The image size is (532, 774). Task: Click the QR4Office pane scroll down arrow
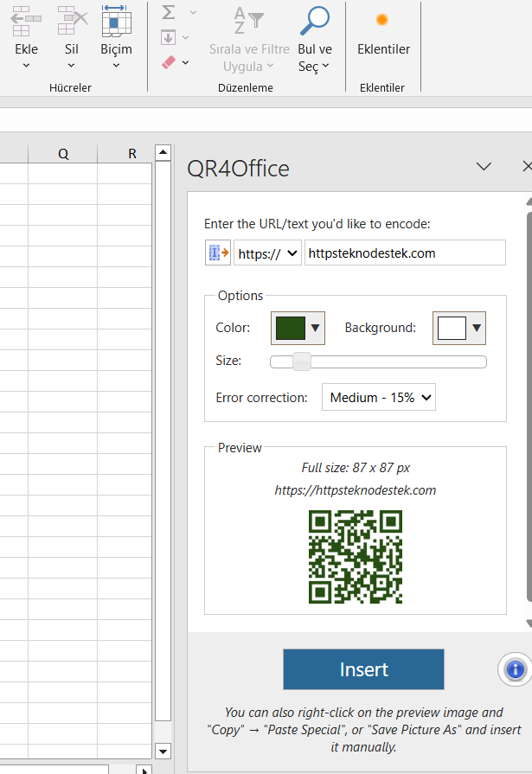[529, 623]
